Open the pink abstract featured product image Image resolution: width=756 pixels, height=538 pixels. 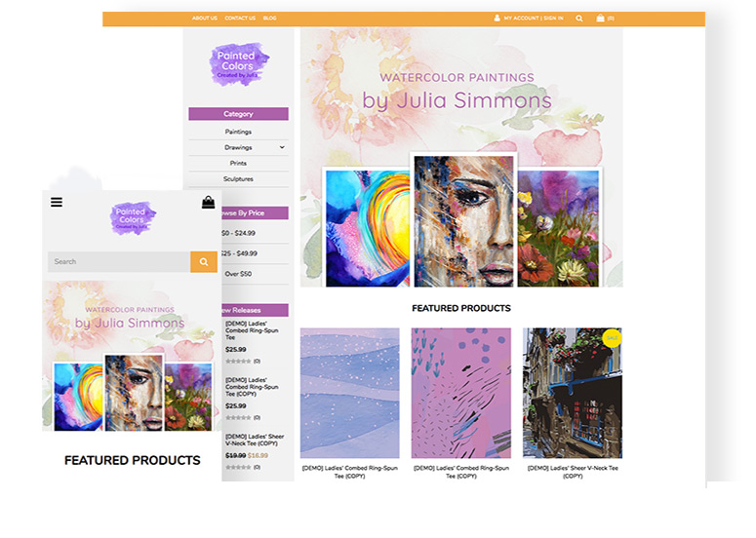pyautogui.click(x=461, y=393)
